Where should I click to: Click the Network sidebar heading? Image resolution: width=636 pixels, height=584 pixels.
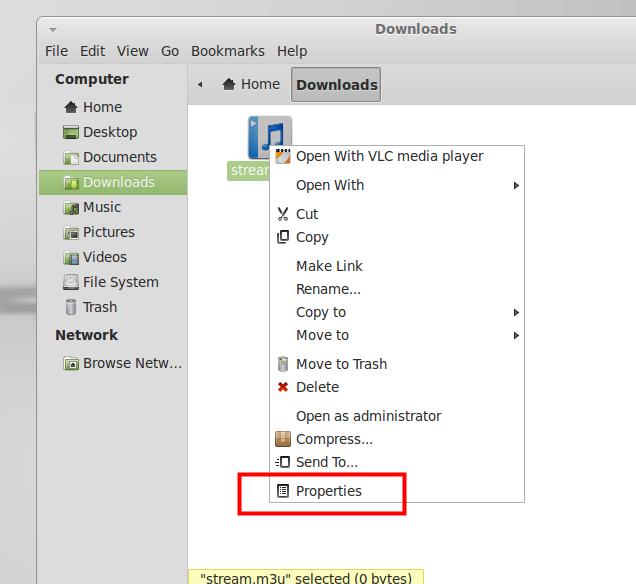point(86,335)
